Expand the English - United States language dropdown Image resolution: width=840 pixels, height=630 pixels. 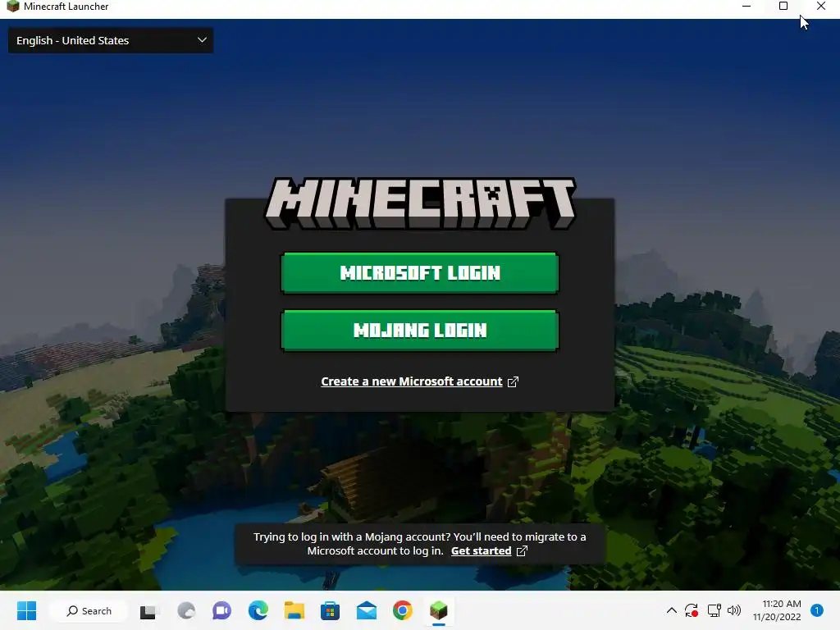[x=111, y=41]
